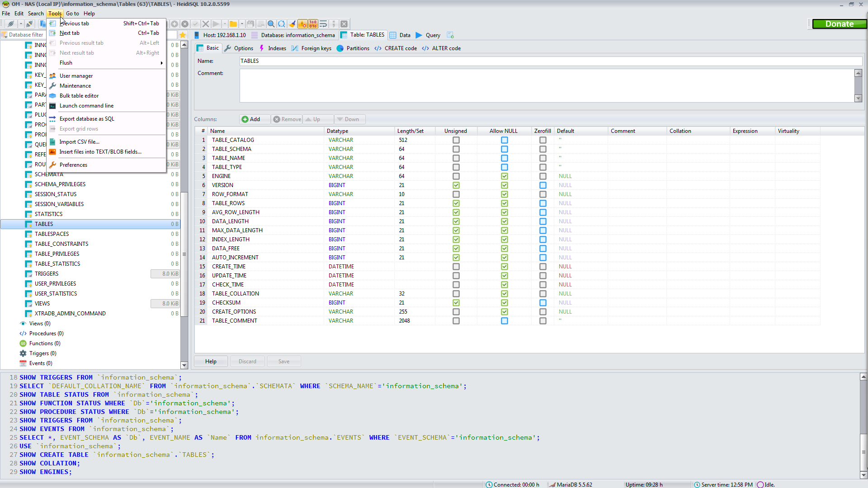
Task: Toggle Zerofill checkbox for TABLE_ROWS column
Action: click(542, 203)
